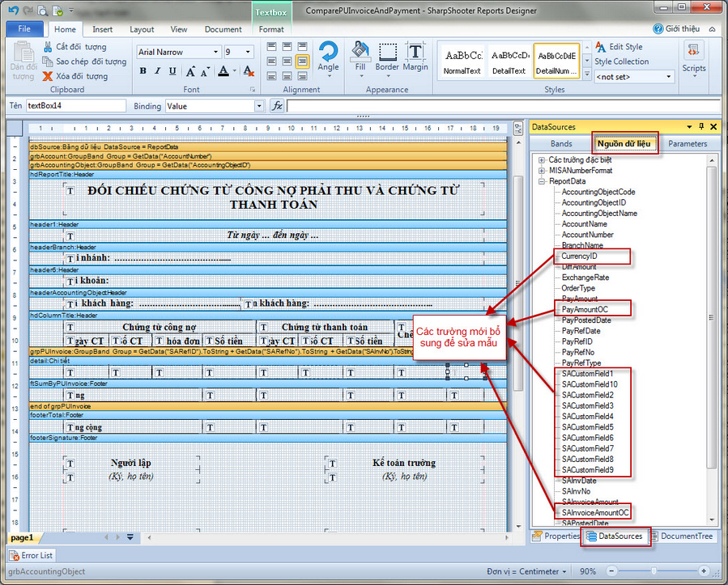Toggle middle-right text alignment

(x=303, y=61)
